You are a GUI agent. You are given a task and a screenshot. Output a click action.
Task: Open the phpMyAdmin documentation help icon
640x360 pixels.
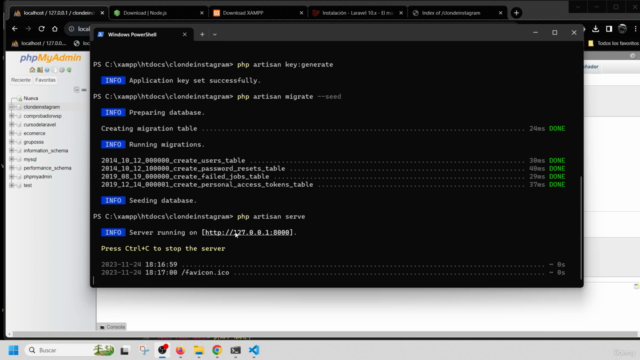(47, 70)
